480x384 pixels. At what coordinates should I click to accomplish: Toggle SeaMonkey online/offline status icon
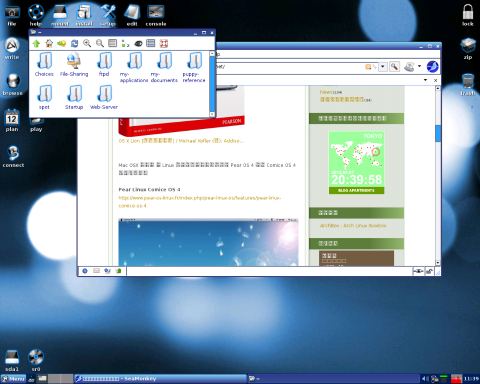(x=418, y=271)
